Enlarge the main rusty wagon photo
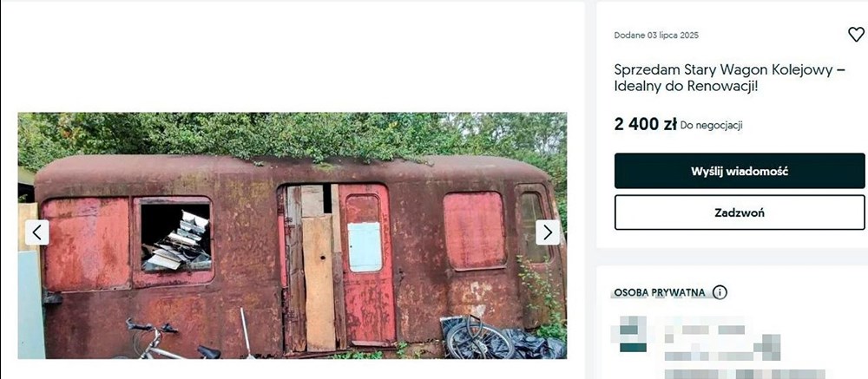The image size is (868, 379). pyautogui.click(x=293, y=236)
